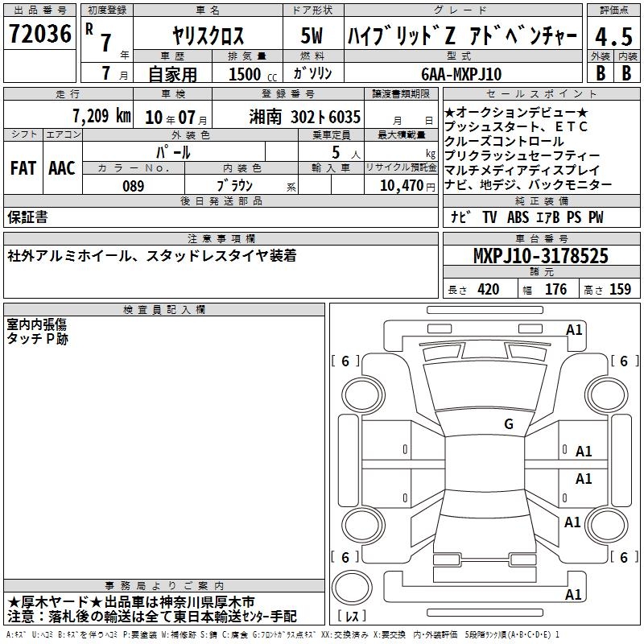This screenshot has width=644, height=644.
Task: Click プッシュスタート、ETC line
Action: 516,126
